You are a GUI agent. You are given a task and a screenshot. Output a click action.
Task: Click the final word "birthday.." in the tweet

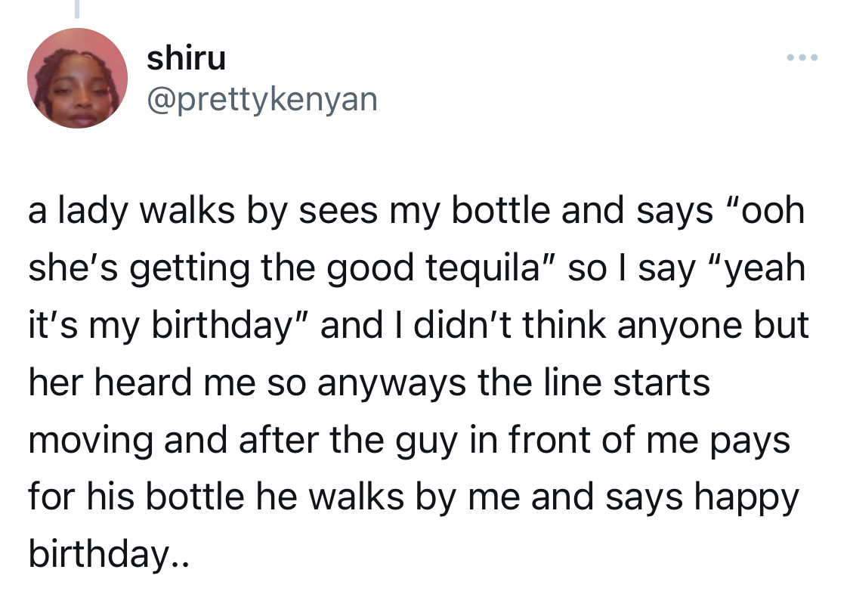pyautogui.click(x=109, y=553)
